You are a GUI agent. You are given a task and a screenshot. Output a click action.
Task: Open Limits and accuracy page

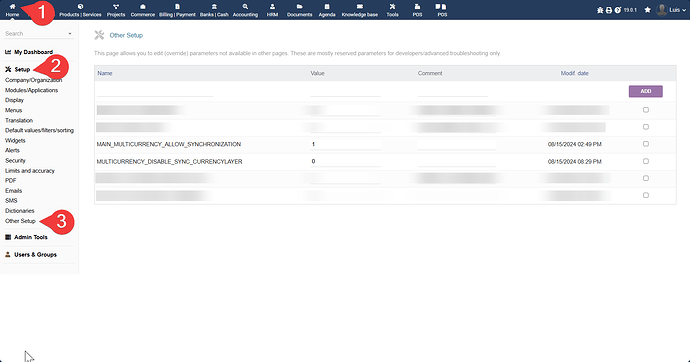30,171
